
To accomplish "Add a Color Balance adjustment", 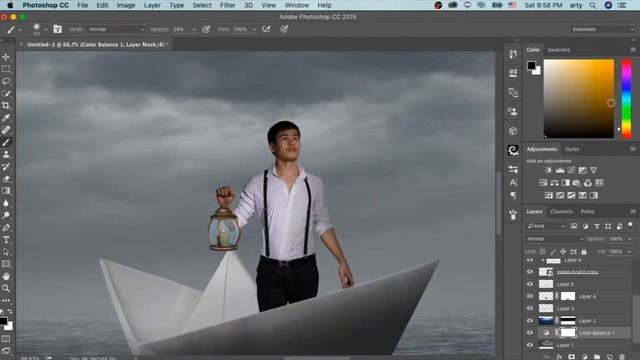I will (x=554, y=183).
